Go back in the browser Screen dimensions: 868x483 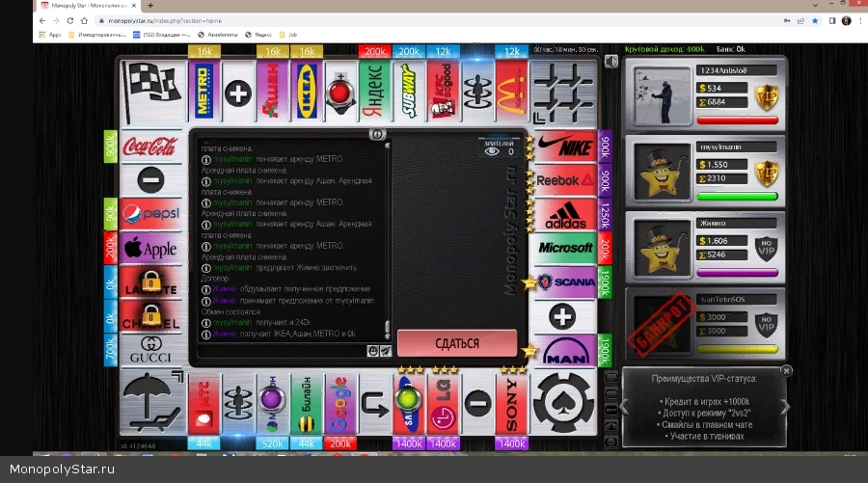click(42, 20)
